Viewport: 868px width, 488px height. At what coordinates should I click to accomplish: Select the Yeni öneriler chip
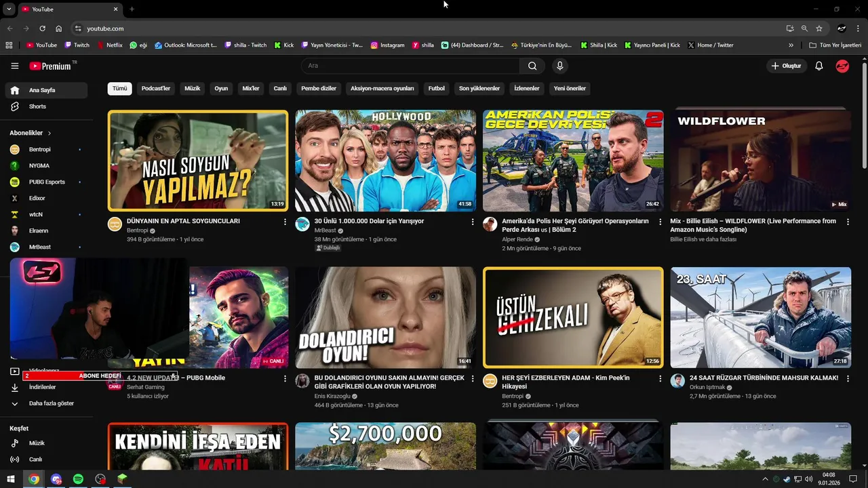point(570,89)
